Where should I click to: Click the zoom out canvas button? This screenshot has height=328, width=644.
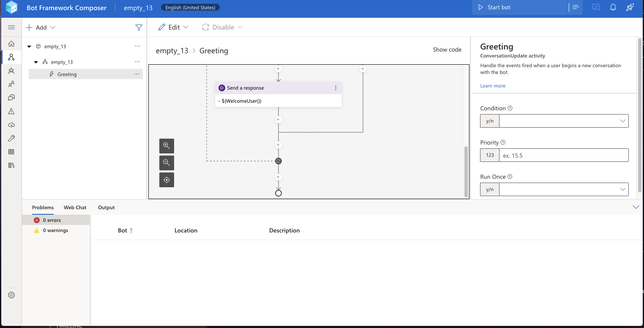coord(166,163)
